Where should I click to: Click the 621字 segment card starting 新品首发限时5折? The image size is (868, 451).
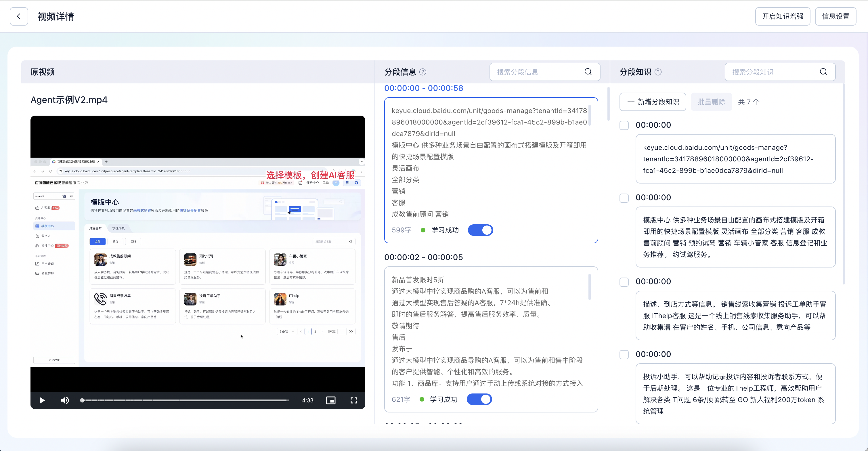491,339
